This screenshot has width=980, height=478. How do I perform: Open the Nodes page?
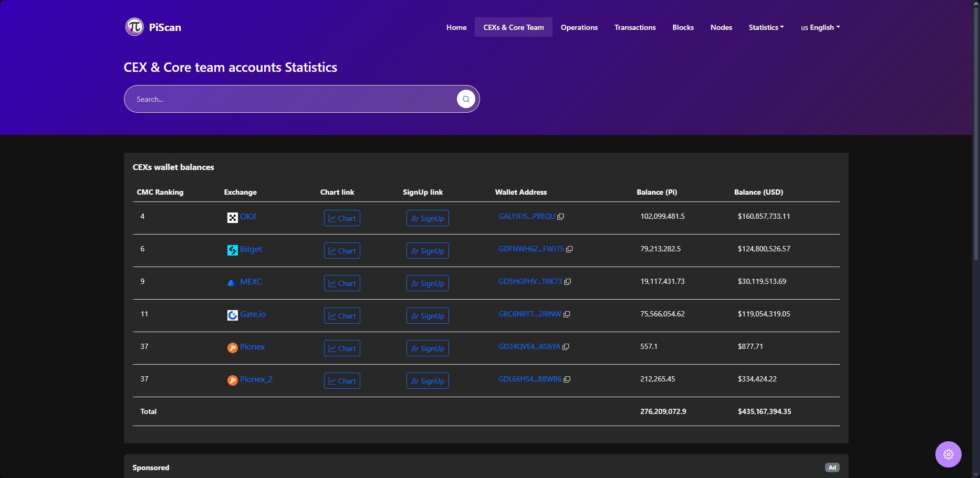tap(721, 27)
